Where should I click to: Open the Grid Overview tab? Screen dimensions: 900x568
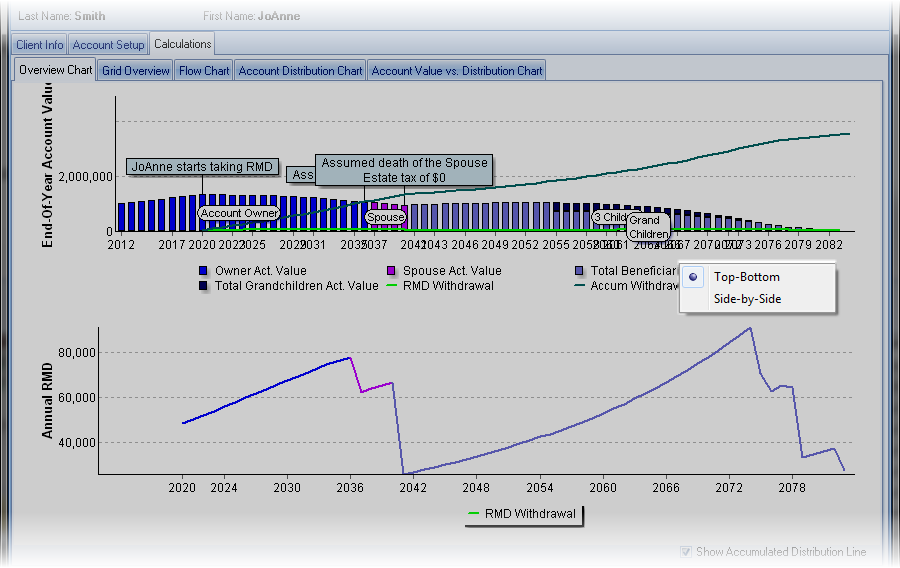click(x=135, y=71)
